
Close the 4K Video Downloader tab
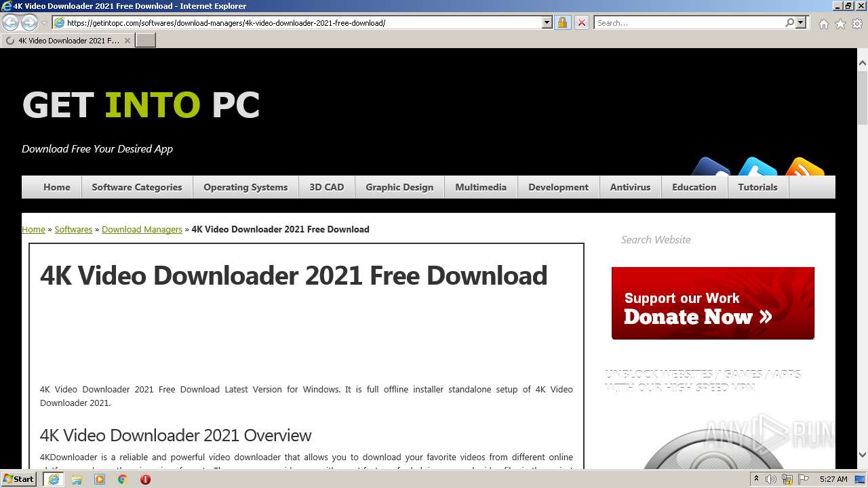(x=127, y=41)
